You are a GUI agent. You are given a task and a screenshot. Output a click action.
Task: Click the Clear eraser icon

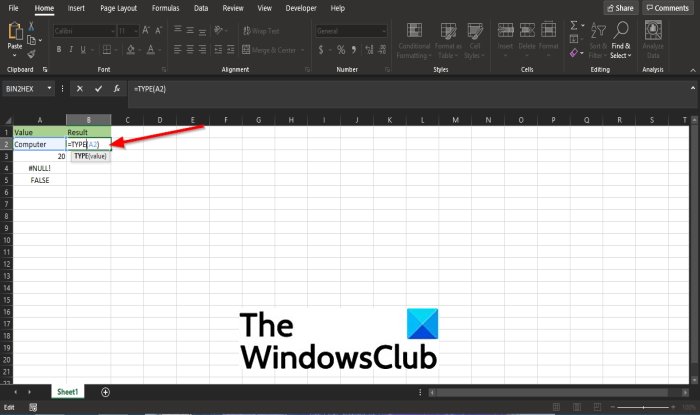[x=574, y=53]
